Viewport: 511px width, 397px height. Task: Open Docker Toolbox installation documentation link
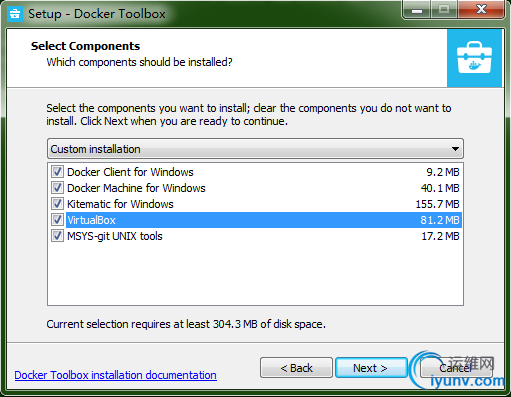point(116,375)
